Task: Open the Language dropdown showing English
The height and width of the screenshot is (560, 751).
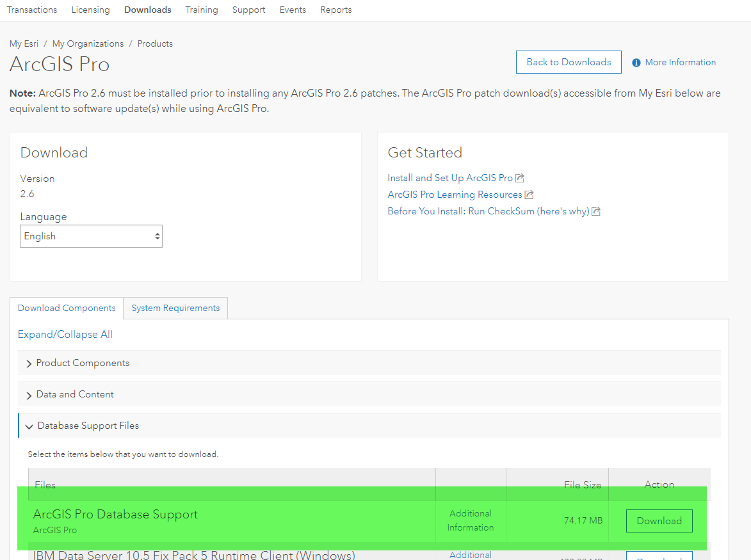Action: coord(91,236)
